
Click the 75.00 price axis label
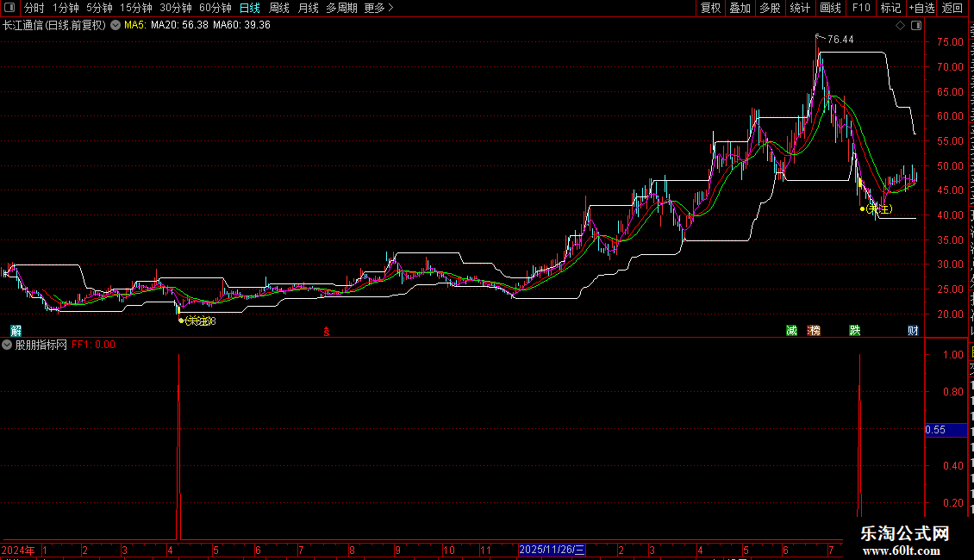951,42
